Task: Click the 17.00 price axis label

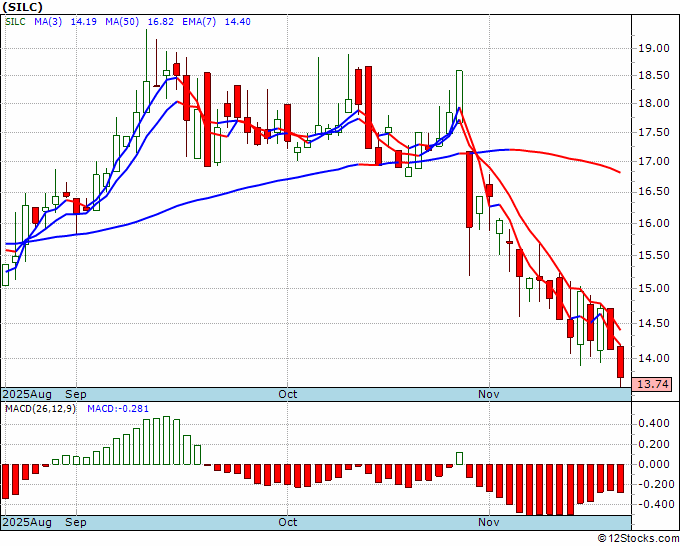Action: [654, 161]
